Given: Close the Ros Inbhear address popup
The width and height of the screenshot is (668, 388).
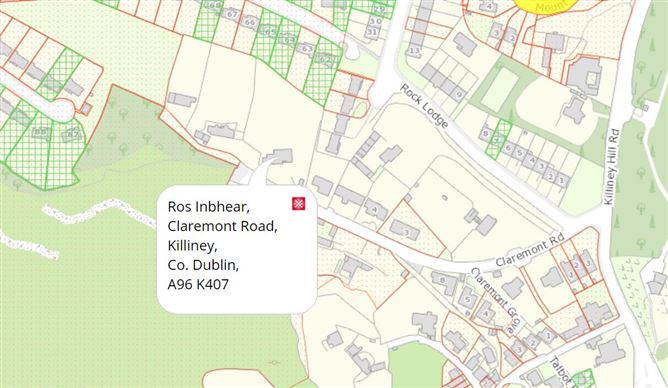Looking at the screenshot, I should [x=298, y=204].
